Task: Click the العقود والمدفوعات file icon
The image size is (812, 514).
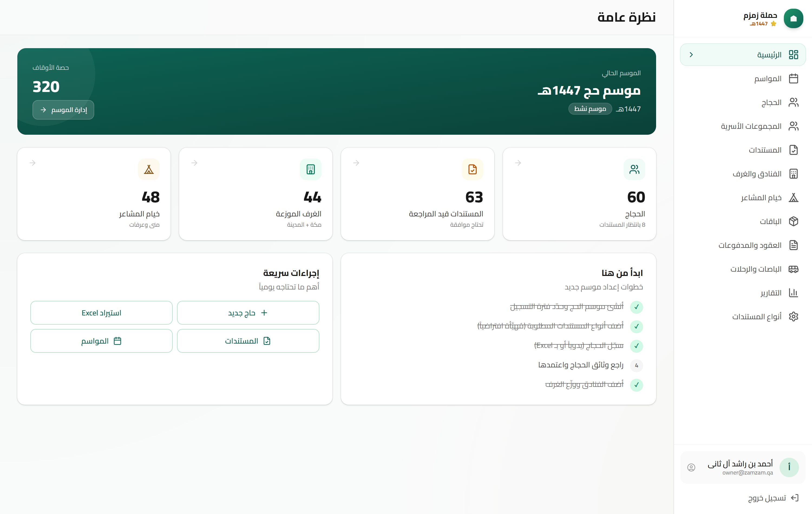Action: (x=793, y=245)
